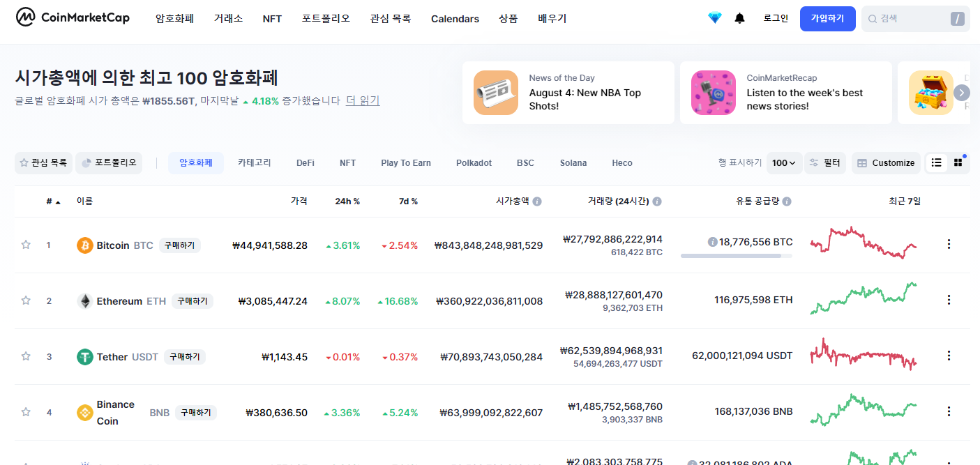Click the Binance Coin icon
Image resolution: width=980 pixels, height=465 pixels.
pyautogui.click(x=84, y=413)
